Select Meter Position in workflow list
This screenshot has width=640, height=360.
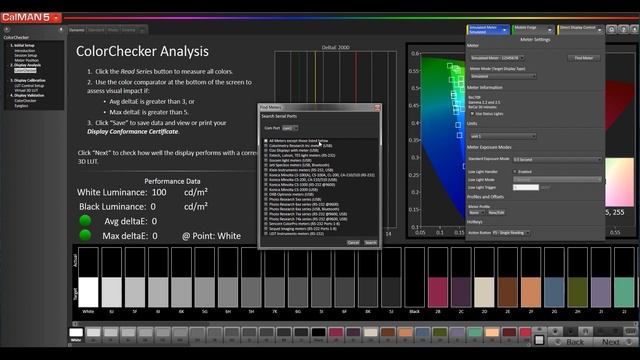tap(27, 60)
